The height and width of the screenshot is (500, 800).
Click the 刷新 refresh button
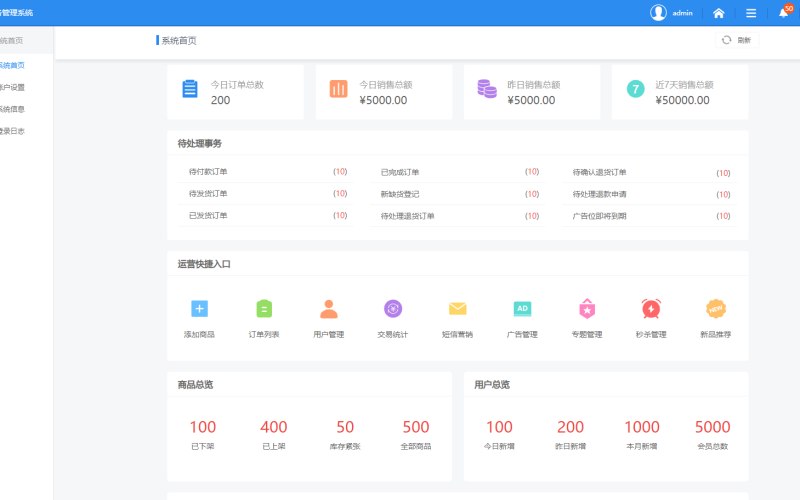737,40
